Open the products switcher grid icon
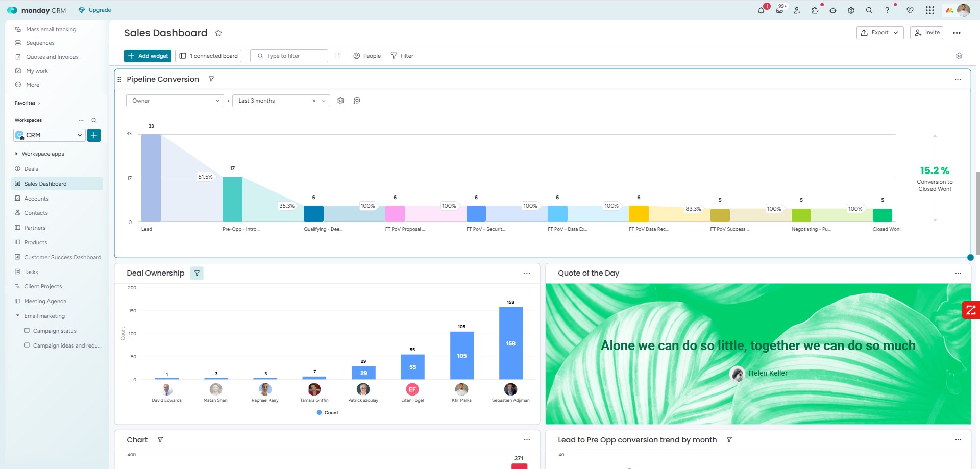 click(x=930, y=10)
